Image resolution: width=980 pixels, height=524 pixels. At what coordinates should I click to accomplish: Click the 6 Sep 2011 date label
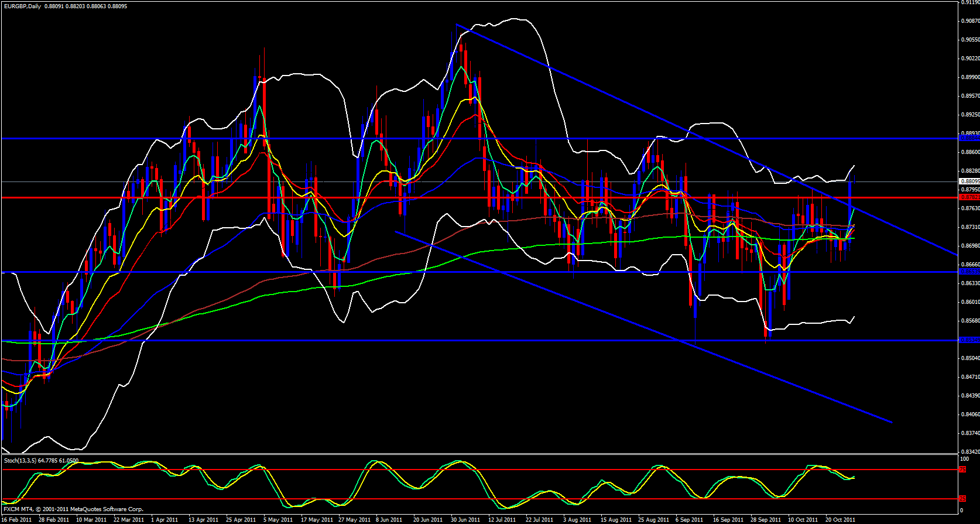(689, 520)
